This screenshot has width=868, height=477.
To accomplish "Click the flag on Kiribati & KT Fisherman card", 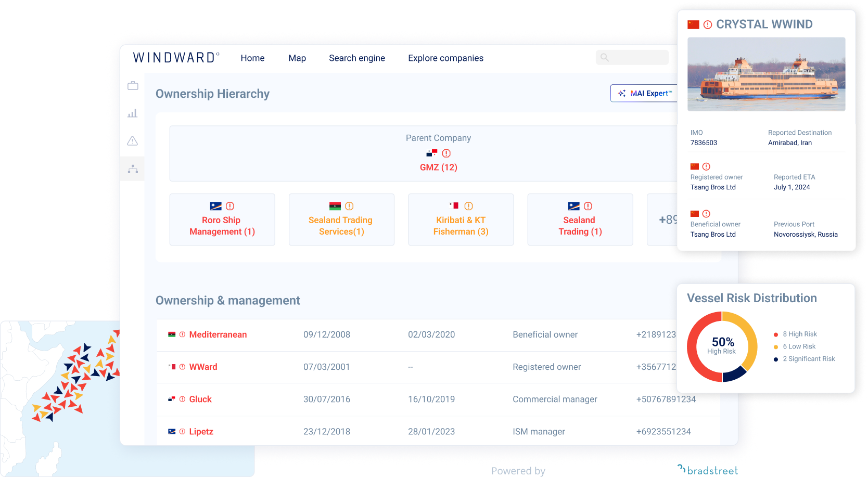I will (x=454, y=205).
